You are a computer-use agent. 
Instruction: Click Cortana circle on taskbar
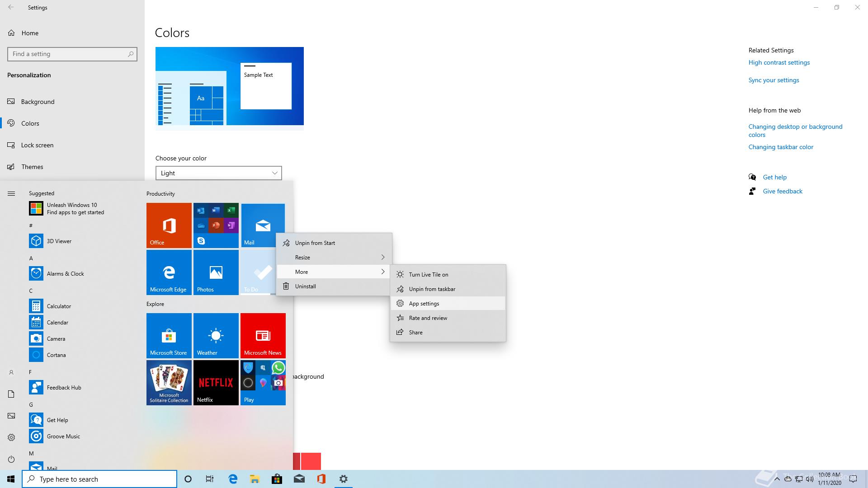coord(188,479)
